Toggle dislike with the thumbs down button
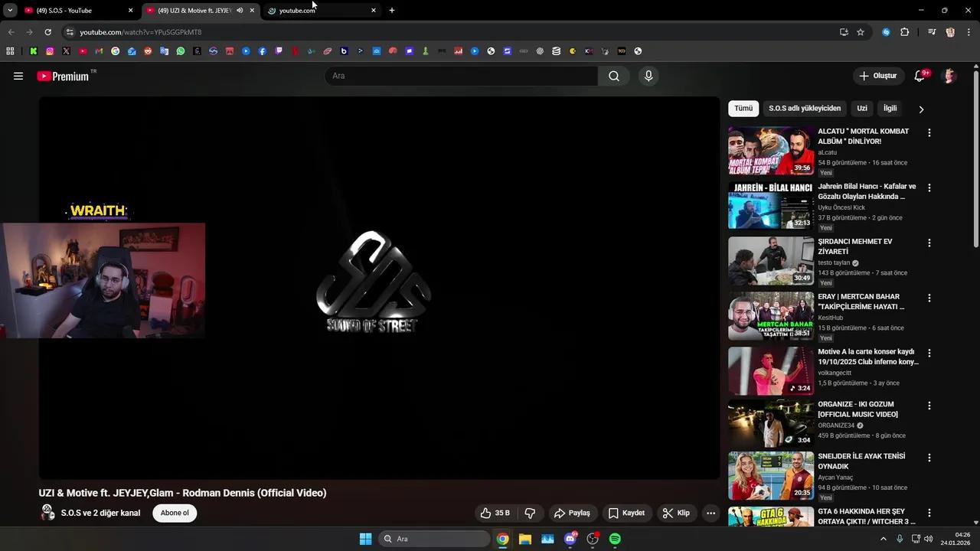 tap(530, 513)
